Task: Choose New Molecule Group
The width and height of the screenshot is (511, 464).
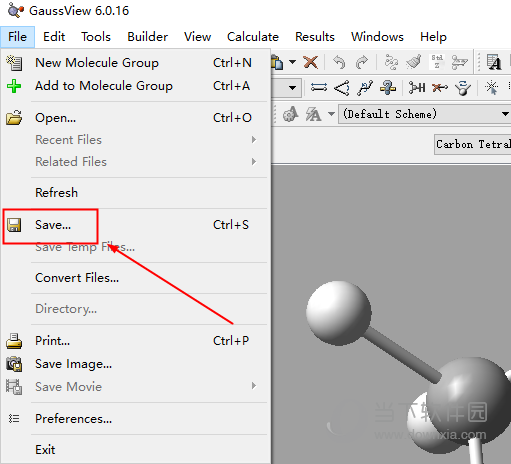Action: pos(136,63)
